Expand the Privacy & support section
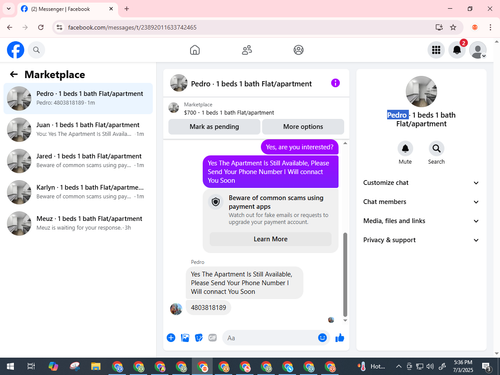 tap(421, 240)
